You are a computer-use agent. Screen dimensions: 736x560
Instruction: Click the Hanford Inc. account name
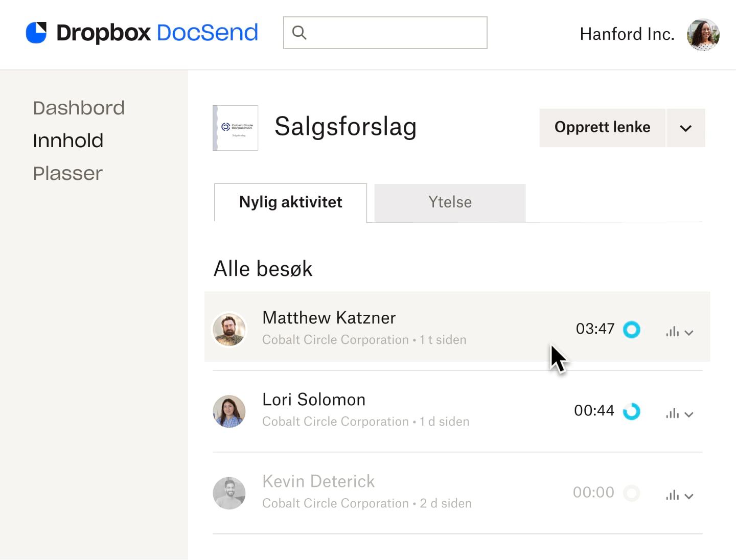coord(627,34)
